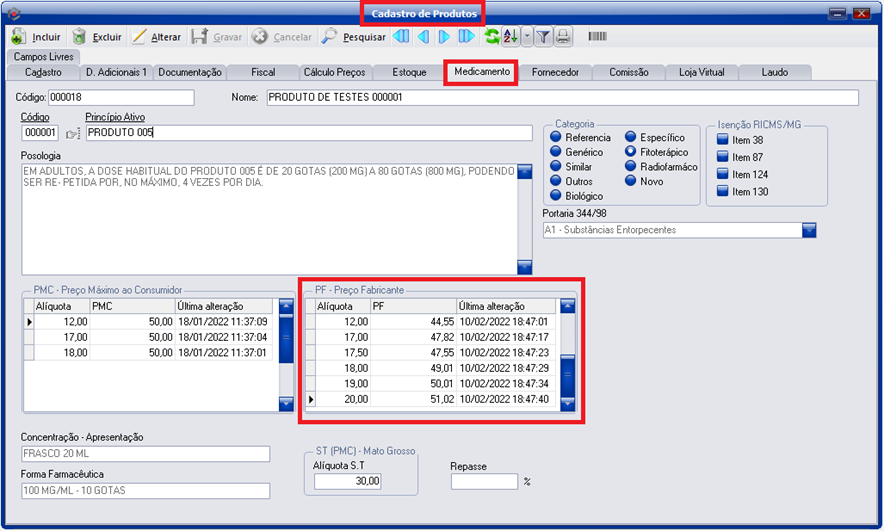Open the filter funnel tool
The height and width of the screenshot is (531, 884).
coord(544,37)
